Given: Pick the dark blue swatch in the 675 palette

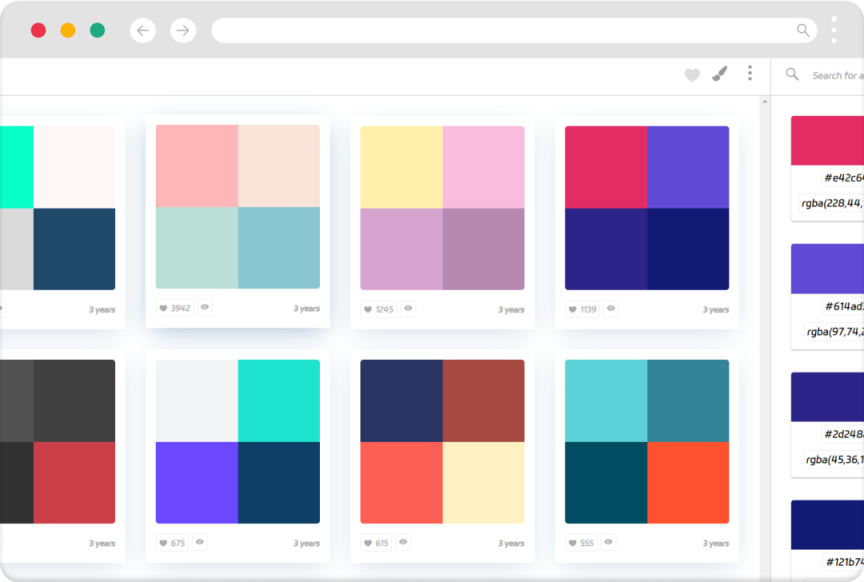Looking at the screenshot, I should point(279,483).
